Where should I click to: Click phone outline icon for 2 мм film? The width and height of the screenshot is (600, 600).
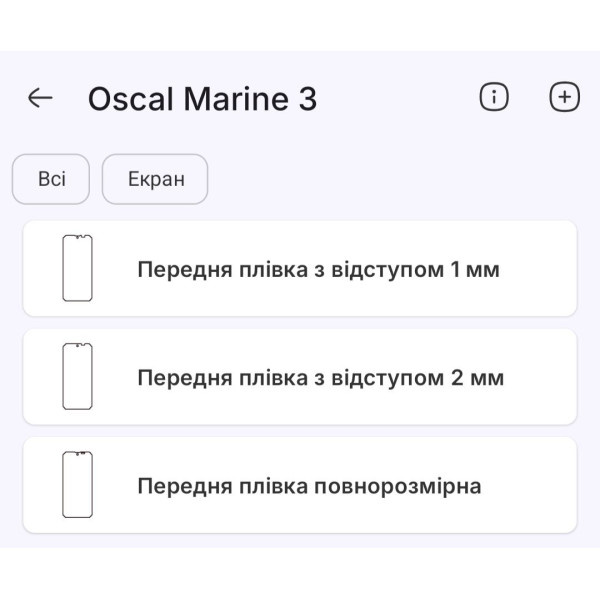[x=77, y=376]
